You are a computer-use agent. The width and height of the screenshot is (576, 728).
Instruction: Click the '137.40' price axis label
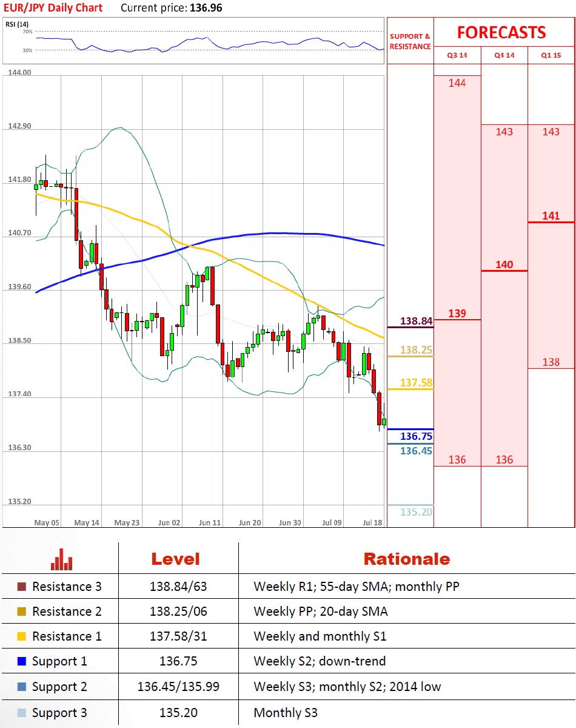[19, 394]
